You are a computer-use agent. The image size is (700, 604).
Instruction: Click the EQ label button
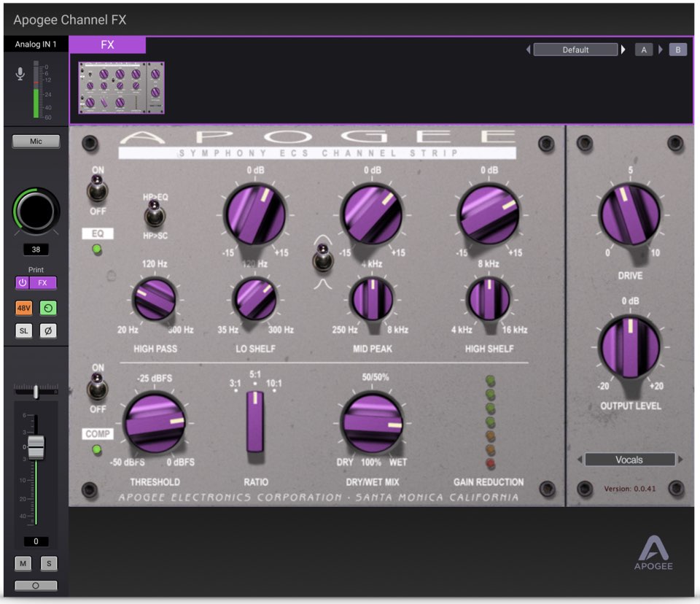tap(98, 233)
